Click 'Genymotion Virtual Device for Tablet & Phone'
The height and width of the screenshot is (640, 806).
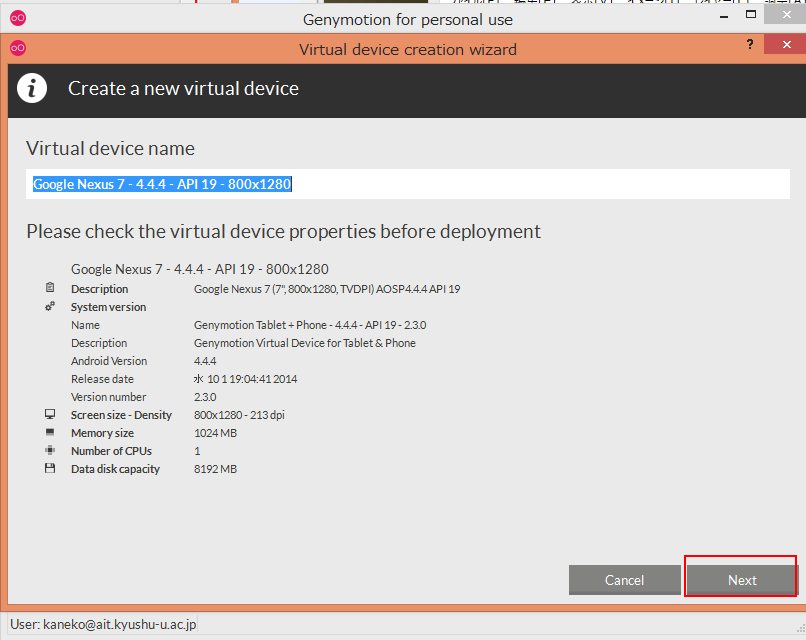(305, 343)
